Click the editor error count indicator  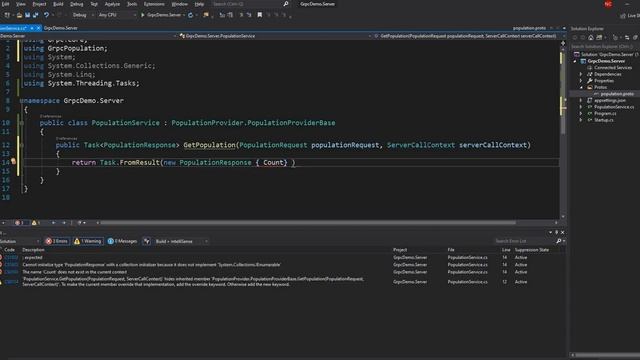(19, 223)
